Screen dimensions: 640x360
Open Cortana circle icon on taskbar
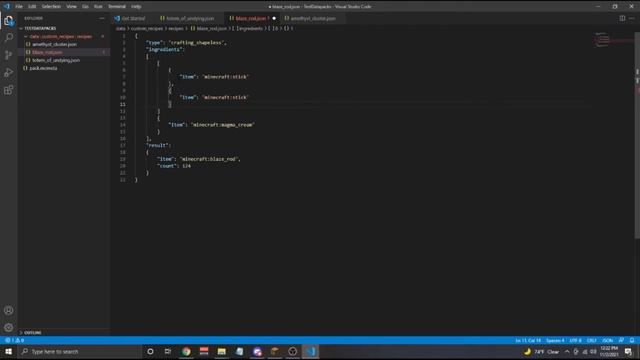150,351
